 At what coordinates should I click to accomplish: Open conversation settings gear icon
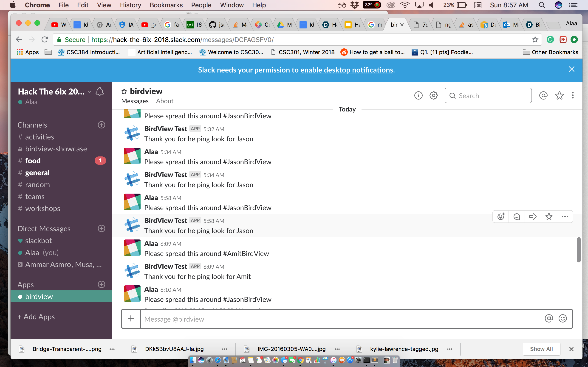click(433, 95)
